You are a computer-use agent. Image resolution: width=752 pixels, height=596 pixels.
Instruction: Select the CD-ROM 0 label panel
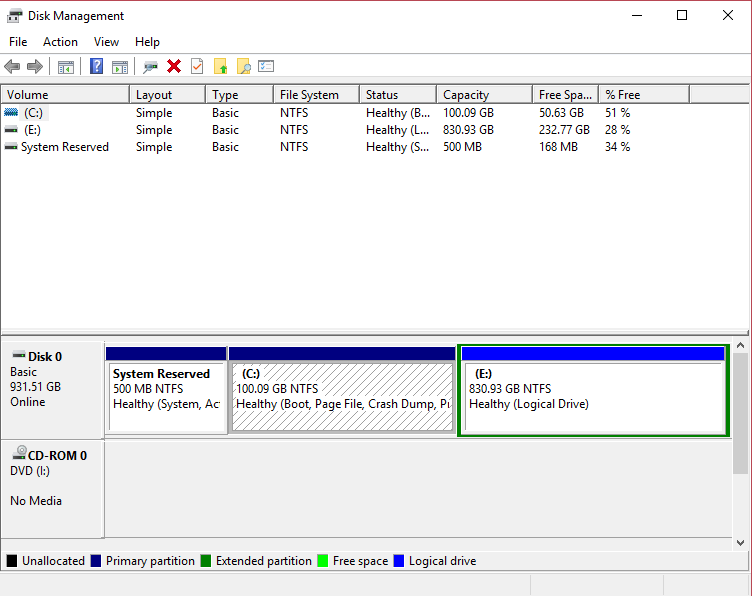click(52, 488)
